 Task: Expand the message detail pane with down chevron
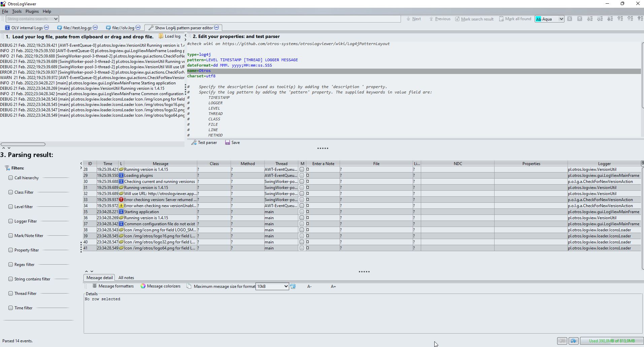[x=92, y=271]
